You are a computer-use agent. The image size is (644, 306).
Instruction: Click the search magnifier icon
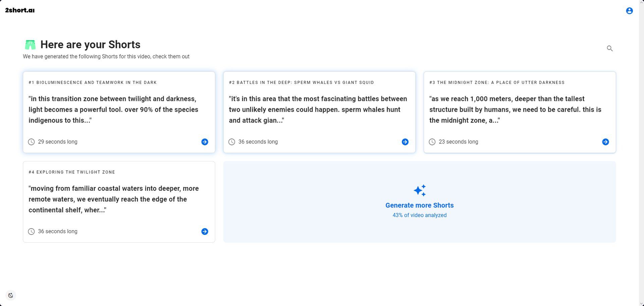[610, 48]
